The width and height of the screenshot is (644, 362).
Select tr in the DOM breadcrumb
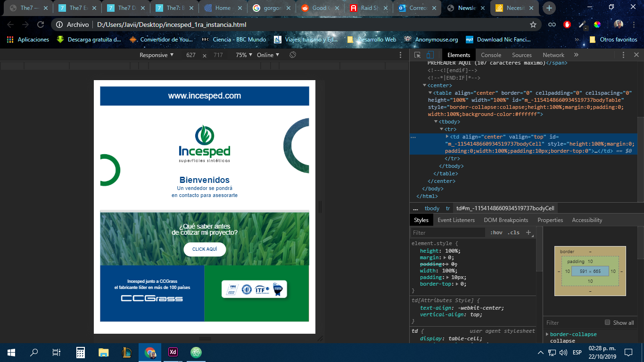pos(448,208)
